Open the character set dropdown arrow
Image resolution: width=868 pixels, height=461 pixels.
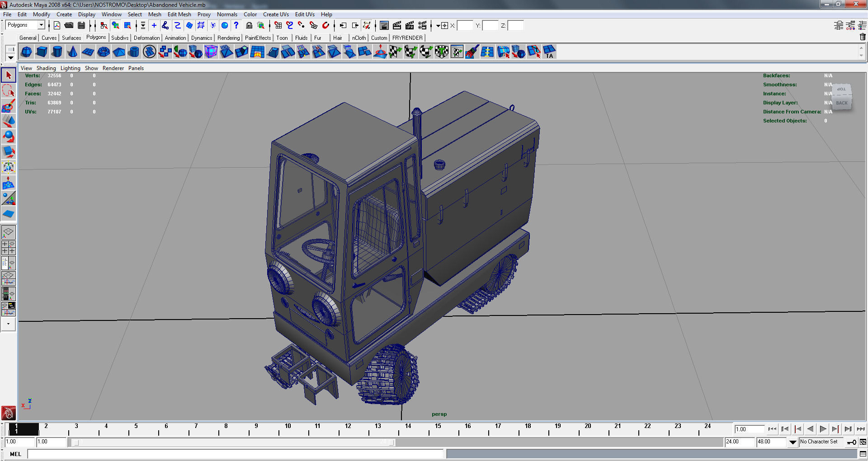[x=793, y=442]
